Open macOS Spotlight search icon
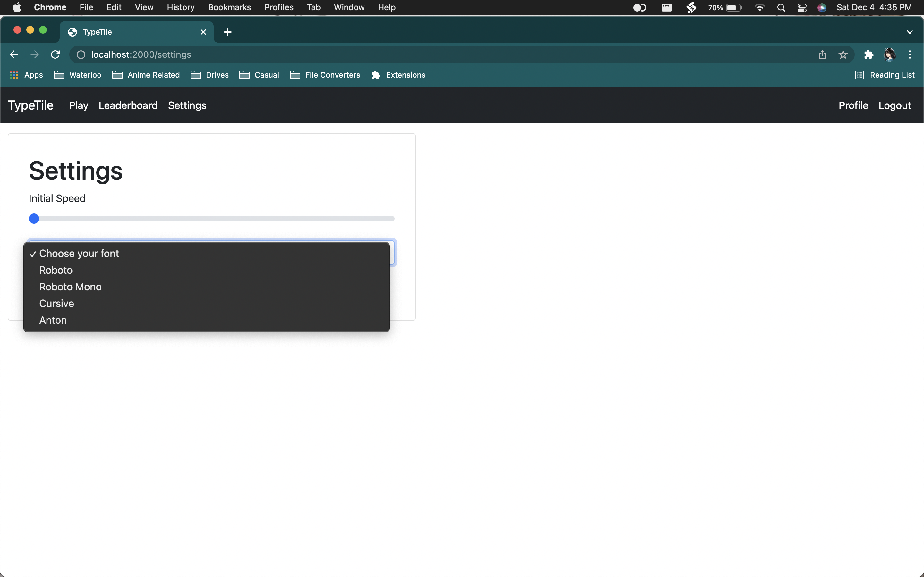924x577 pixels. [781, 8]
